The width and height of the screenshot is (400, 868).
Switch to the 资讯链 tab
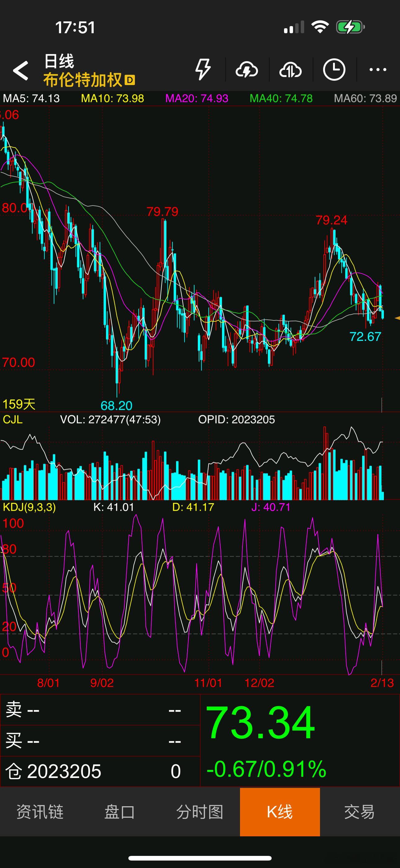click(x=40, y=812)
